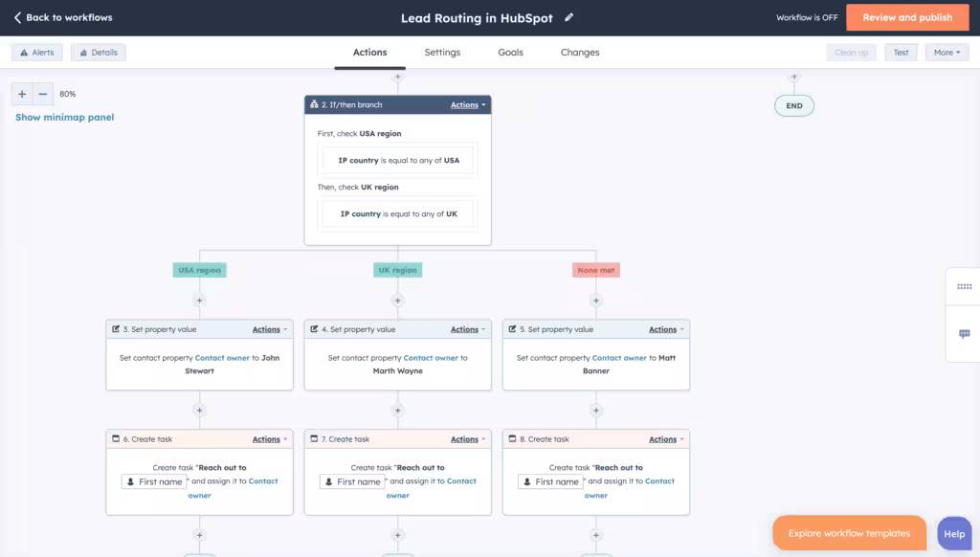The image size is (980, 557).
Task: Open the Goals tab
Action: [x=510, y=53]
